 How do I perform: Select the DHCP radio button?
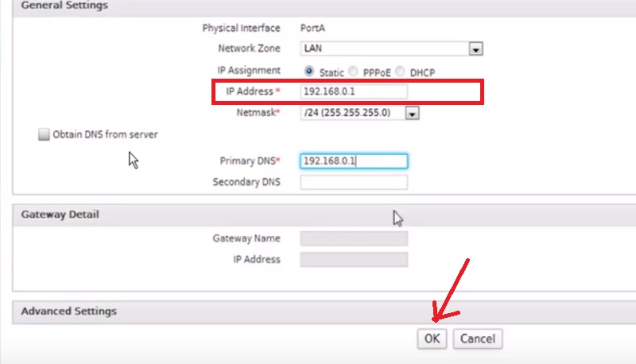coord(401,71)
